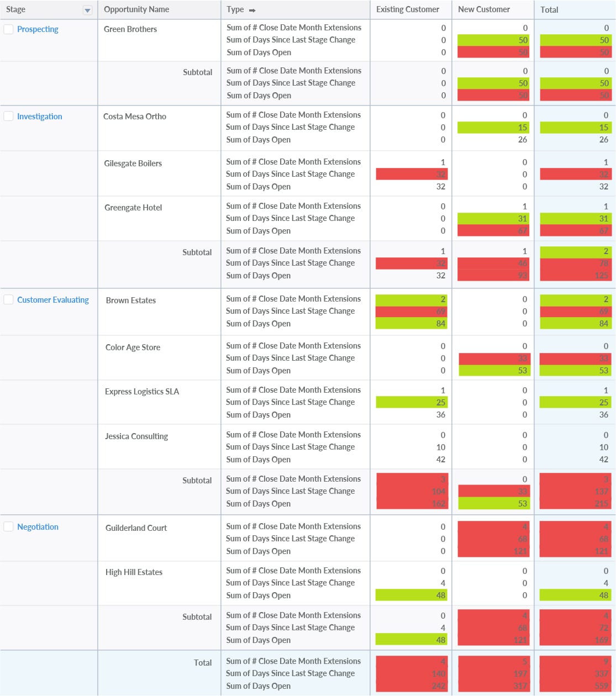The width and height of the screenshot is (616, 696).
Task: Tick the Prospecting stage checkbox
Action: [9, 29]
